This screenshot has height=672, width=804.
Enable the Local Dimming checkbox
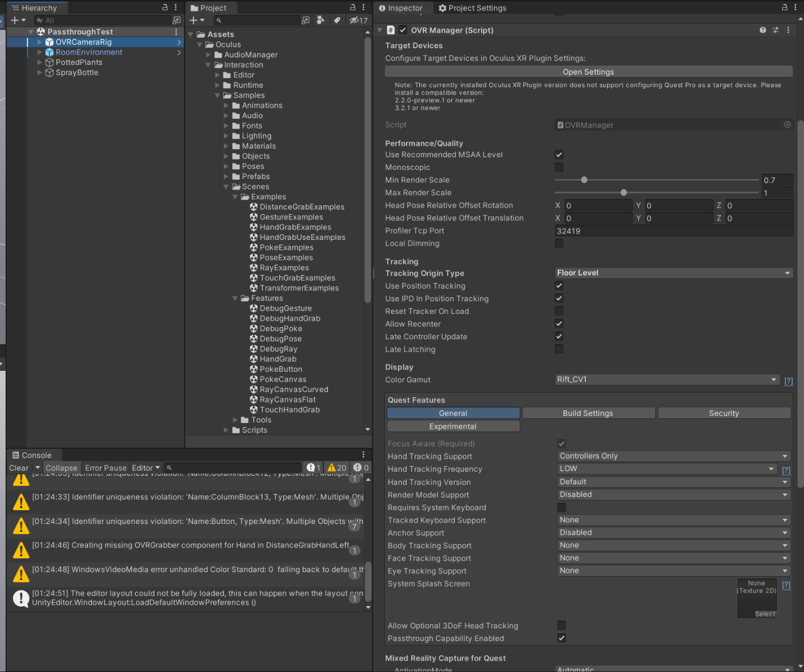(559, 243)
